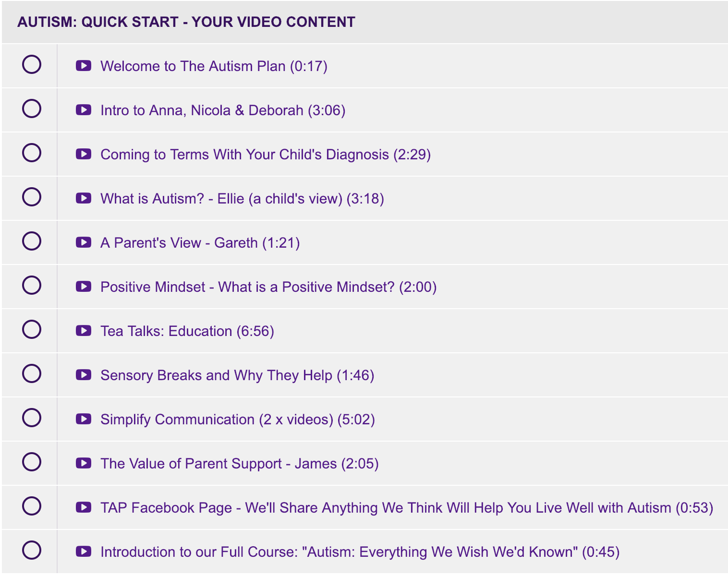Toggle the completion circle for Simplify Communication
Screen dimensions: 728x576
[x=32, y=418]
